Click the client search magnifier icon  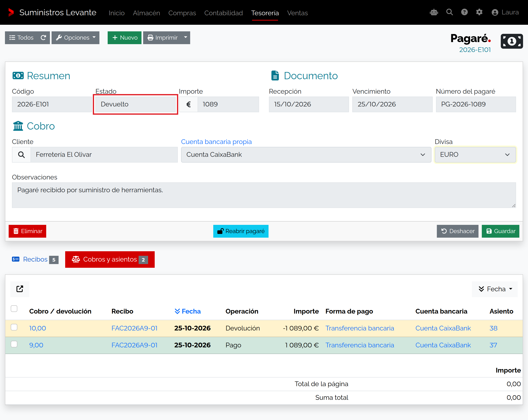click(21, 155)
